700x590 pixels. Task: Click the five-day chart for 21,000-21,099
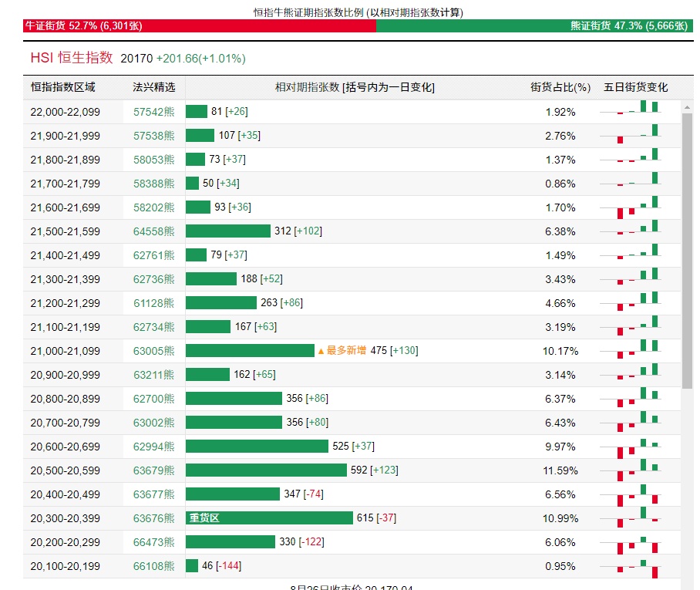(x=631, y=349)
